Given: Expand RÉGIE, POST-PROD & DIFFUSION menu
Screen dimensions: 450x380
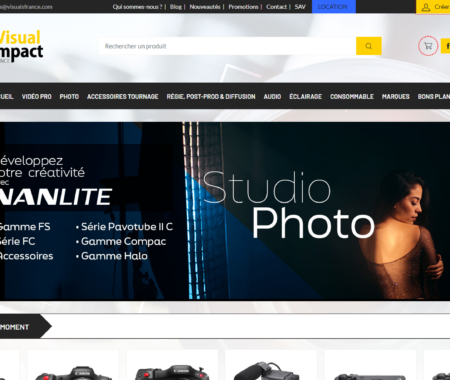Looking at the screenshot, I should point(211,97).
